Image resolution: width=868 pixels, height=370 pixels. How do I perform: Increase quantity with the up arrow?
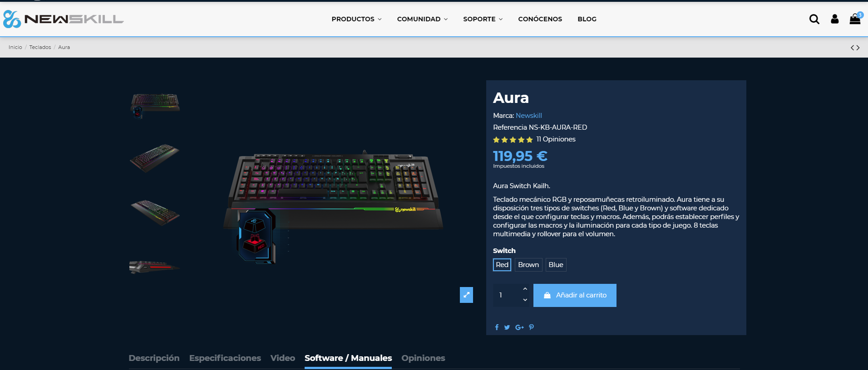tap(525, 289)
